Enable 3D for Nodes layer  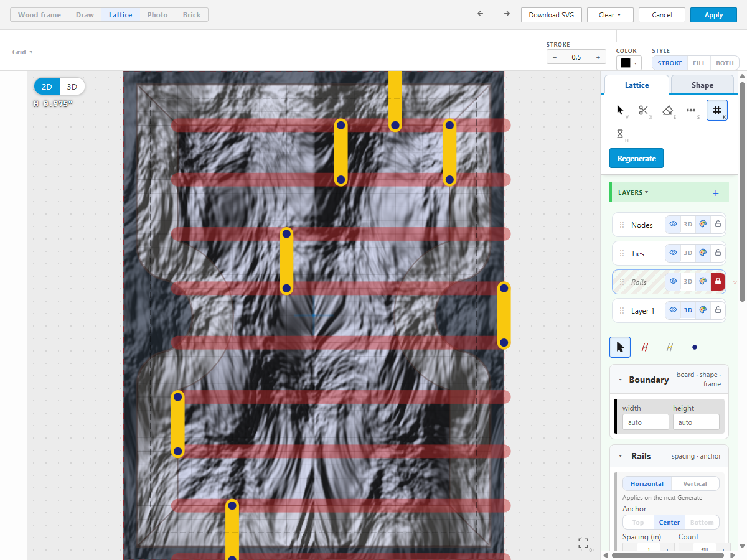pyautogui.click(x=688, y=225)
